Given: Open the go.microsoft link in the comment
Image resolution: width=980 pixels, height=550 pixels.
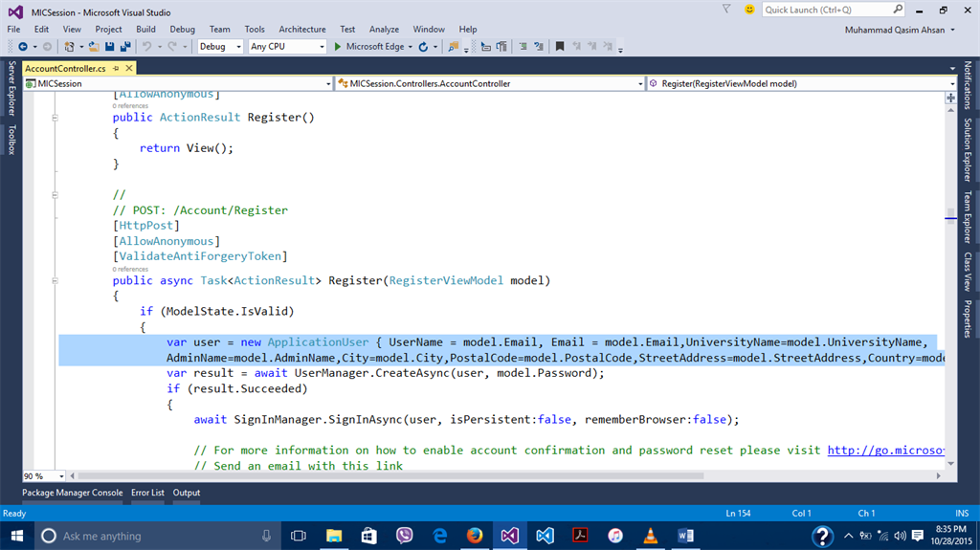Looking at the screenshot, I should 885,450.
